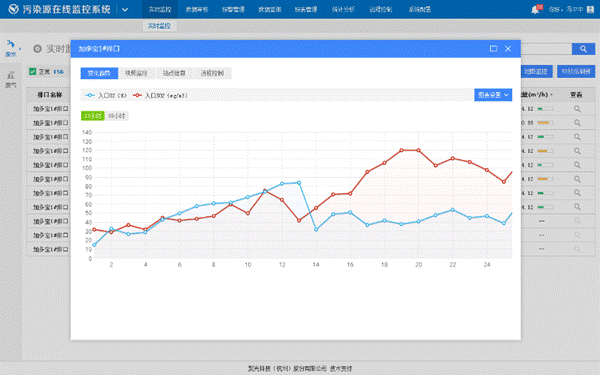Open the notification bell with red badge
The image size is (600, 375).
[x=536, y=9]
